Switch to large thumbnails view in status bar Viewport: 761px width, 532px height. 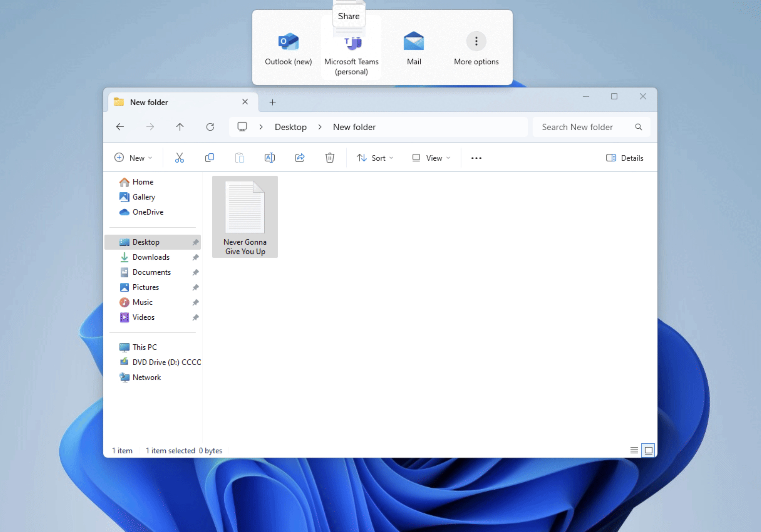pyautogui.click(x=648, y=450)
